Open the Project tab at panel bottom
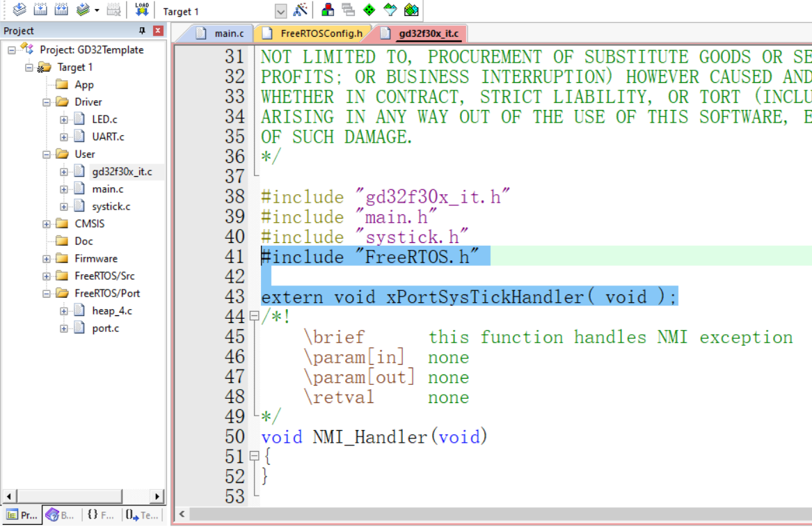The height and width of the screenshot is (529, 812). point(22,515)
